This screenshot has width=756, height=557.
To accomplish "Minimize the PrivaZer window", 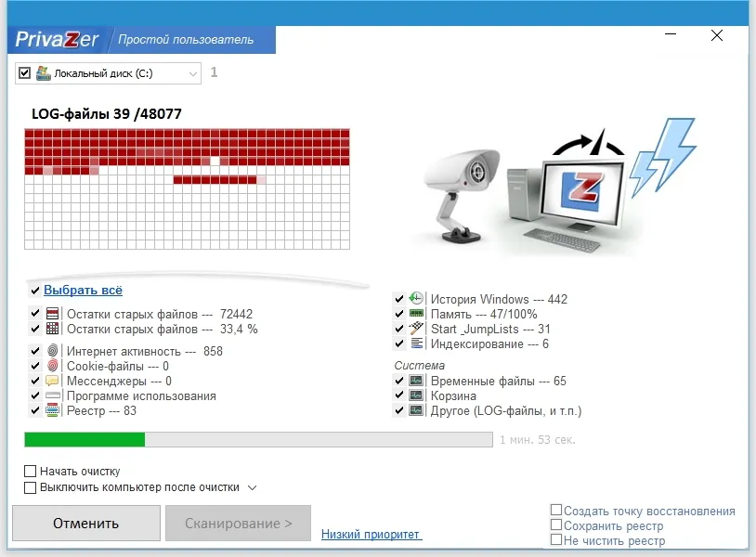I will click(x=671, y=34).
